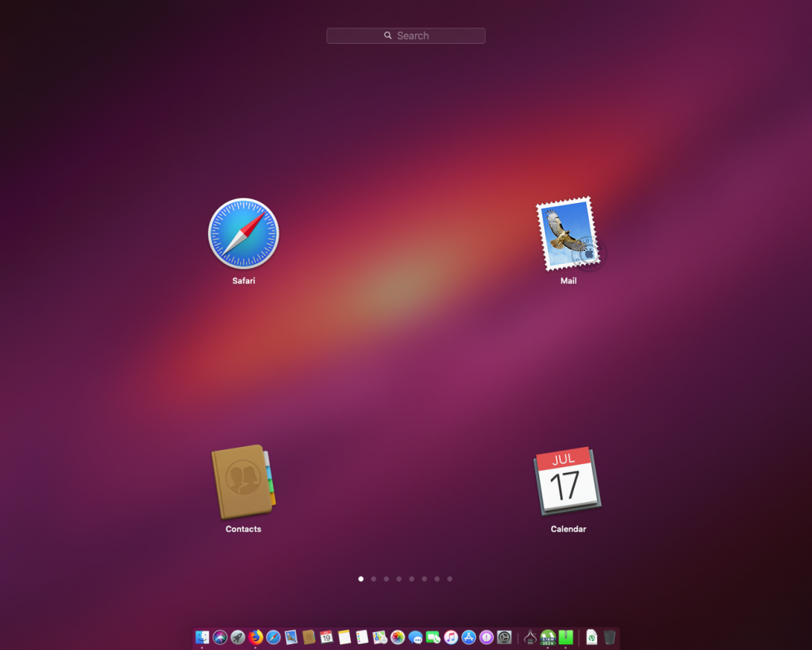
Task: Click the Contacts label text
Action: pos(244,529)
